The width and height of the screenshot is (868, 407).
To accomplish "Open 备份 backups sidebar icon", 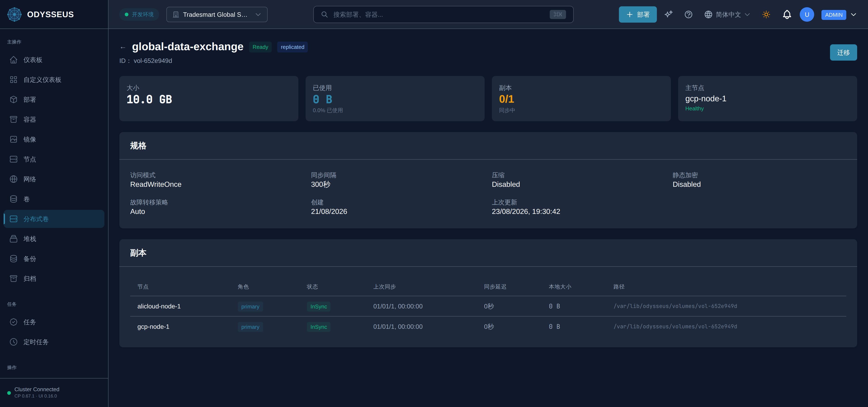I will pyautogui.click(x=14, y=259).
